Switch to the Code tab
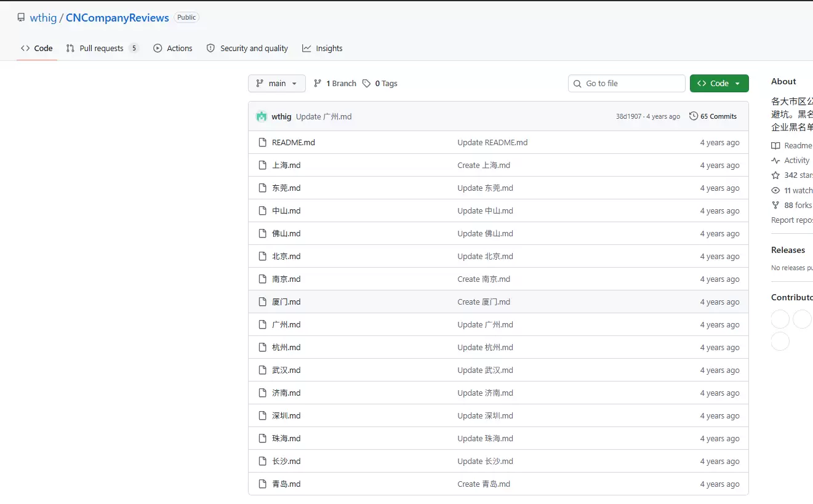 pos(37,49)
